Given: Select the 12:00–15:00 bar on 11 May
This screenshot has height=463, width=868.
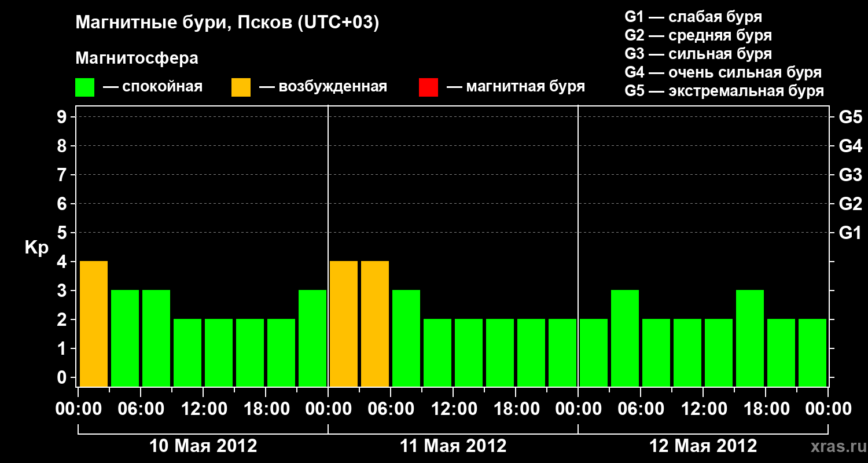Looking at the screenshot, I should pos(469,352).
